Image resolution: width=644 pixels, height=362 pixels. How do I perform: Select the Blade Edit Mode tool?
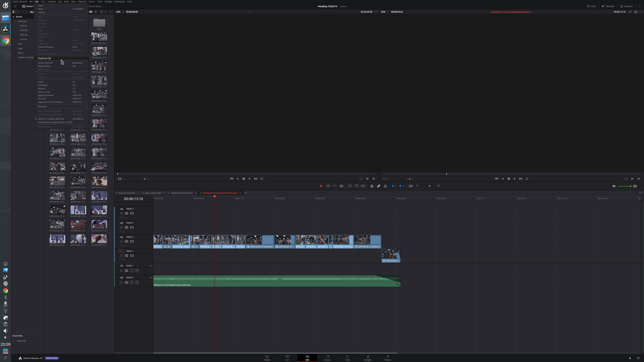pyautogui.click(x=341, y=186)
